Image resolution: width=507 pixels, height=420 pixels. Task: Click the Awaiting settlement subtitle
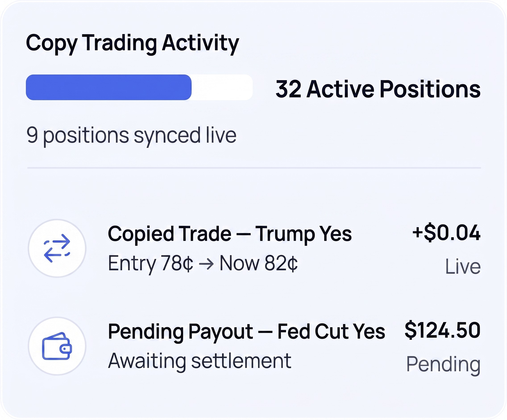pos(200,361)
